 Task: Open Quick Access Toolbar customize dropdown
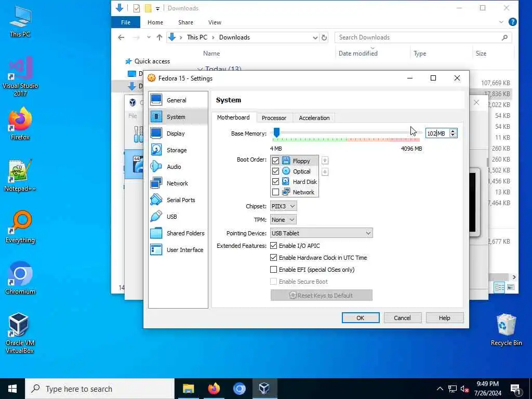[158, 8]
